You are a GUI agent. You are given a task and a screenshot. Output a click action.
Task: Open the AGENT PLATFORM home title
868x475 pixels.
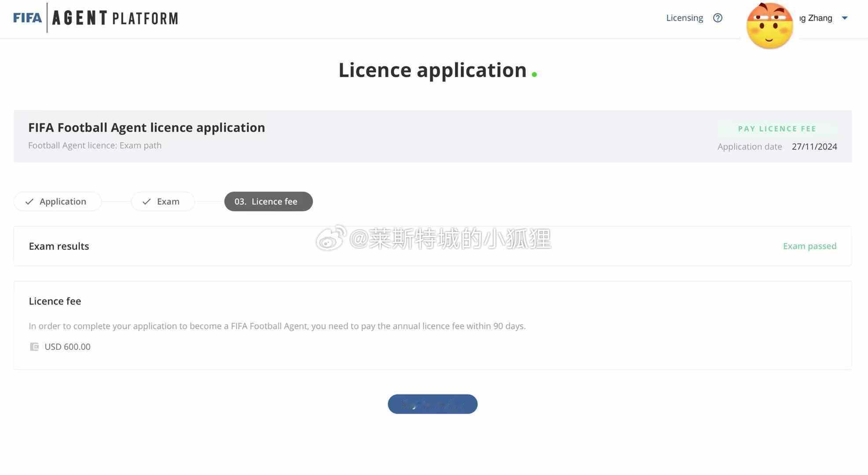115,18
